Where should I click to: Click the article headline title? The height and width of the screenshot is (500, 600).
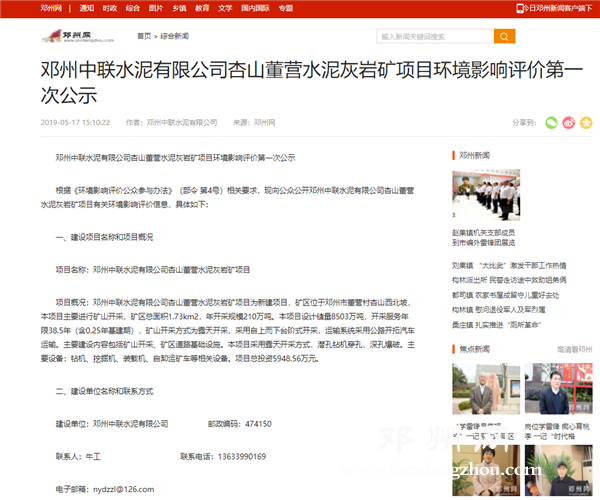[x=312, y=82]
